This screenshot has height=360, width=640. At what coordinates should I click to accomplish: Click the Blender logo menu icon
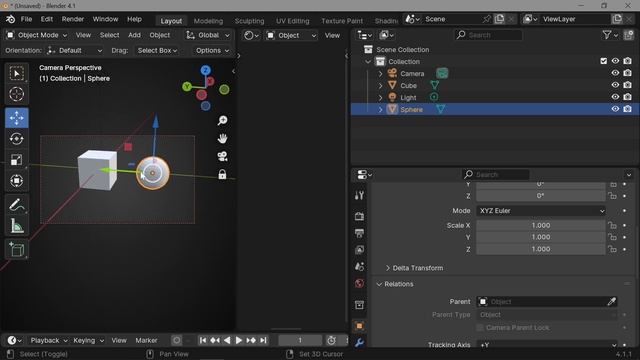11,19
